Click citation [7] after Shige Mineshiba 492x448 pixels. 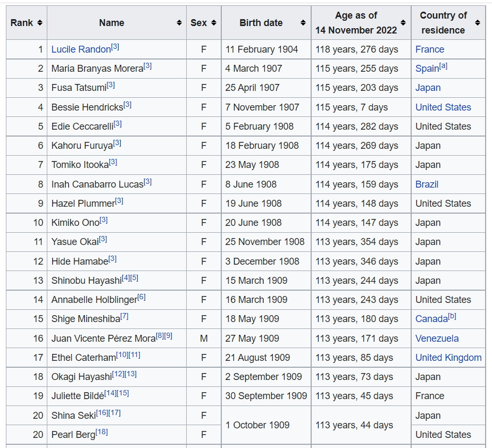point(124,316)
